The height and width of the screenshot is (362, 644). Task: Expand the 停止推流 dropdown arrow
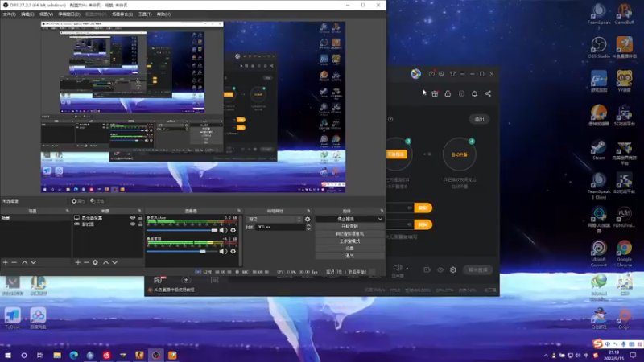[380, 219]
